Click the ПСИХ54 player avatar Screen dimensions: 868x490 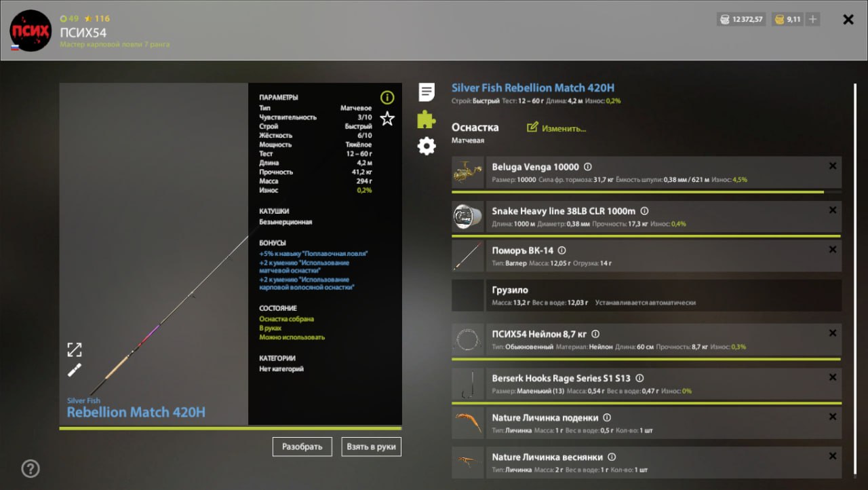coord(31,31)
